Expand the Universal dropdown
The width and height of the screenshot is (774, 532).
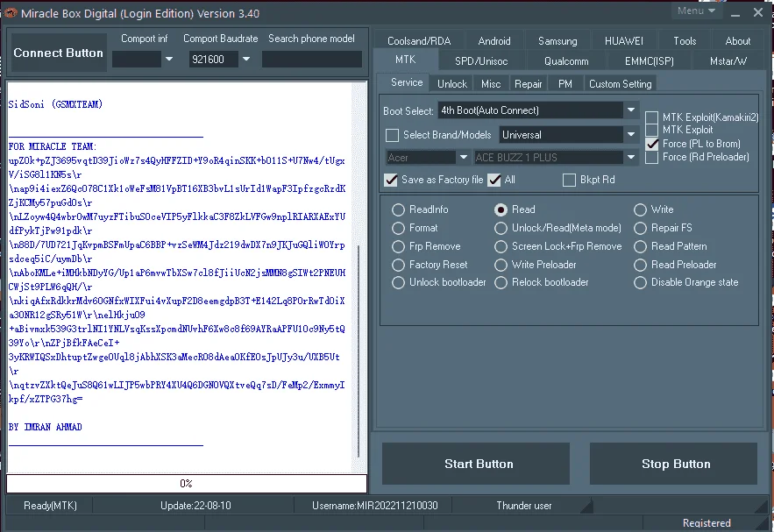[631, 134]
